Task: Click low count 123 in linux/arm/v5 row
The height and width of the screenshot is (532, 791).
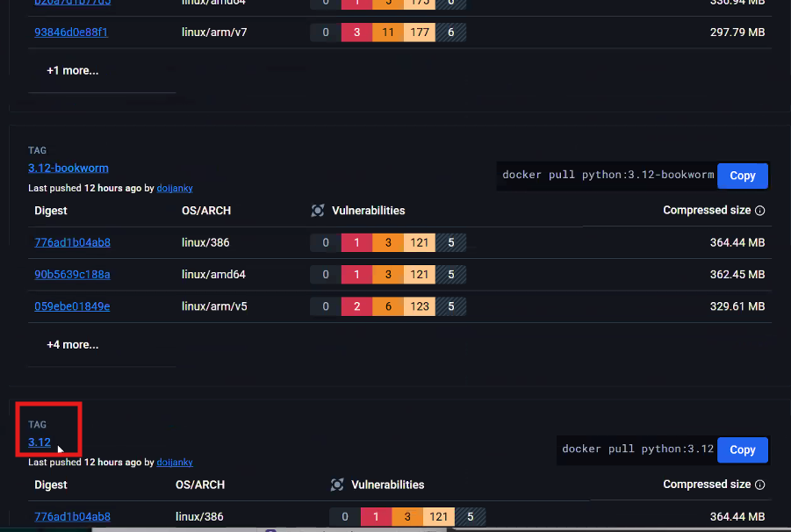Action: pos(420,306)
